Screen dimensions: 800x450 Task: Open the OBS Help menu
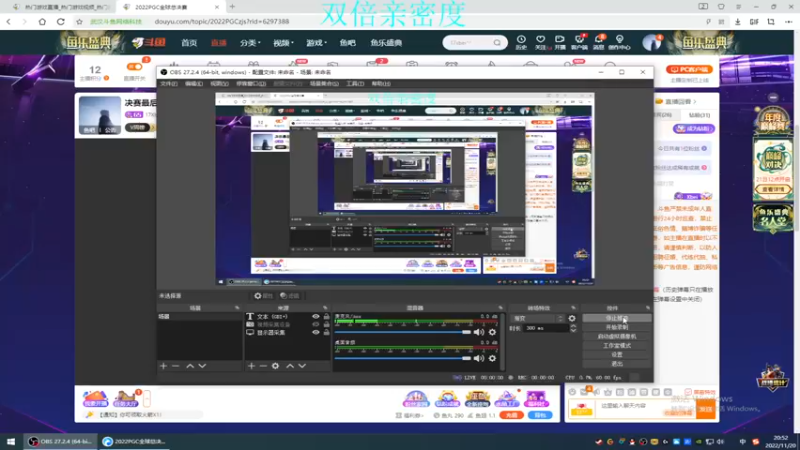381,84
